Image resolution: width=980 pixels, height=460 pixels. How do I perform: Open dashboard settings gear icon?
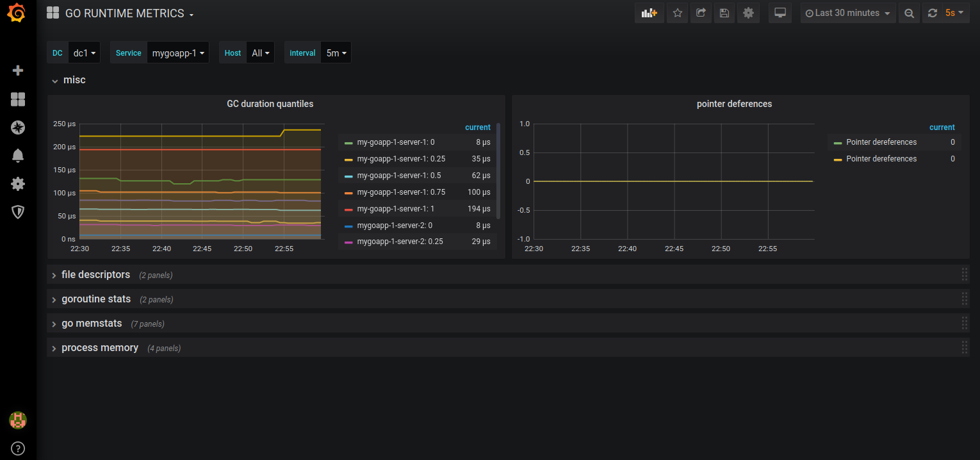click(748, 13)
